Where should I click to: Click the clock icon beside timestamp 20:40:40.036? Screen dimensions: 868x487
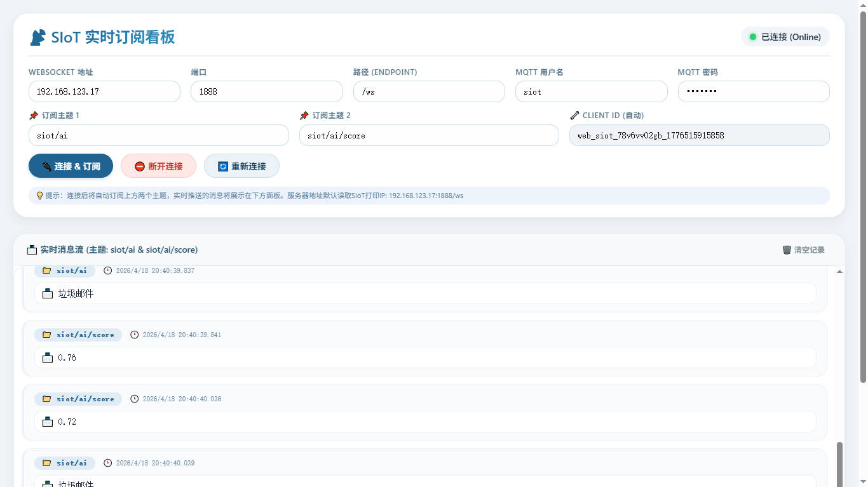135,399
